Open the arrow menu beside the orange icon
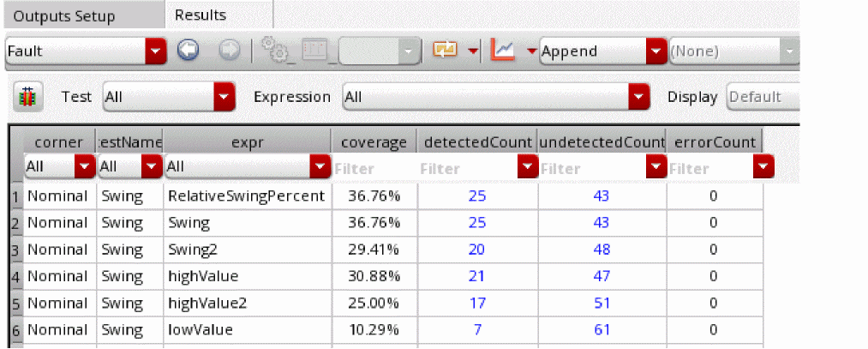868x349 pixels. [x=473, y=51]
